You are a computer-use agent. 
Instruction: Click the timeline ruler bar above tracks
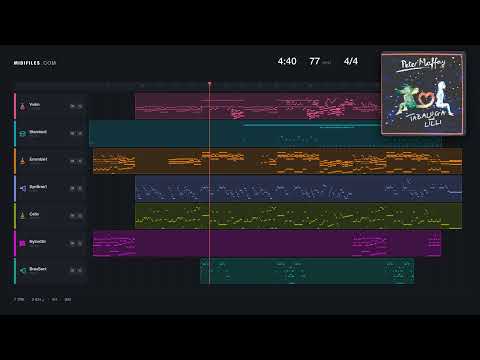(x=197, y=85)
